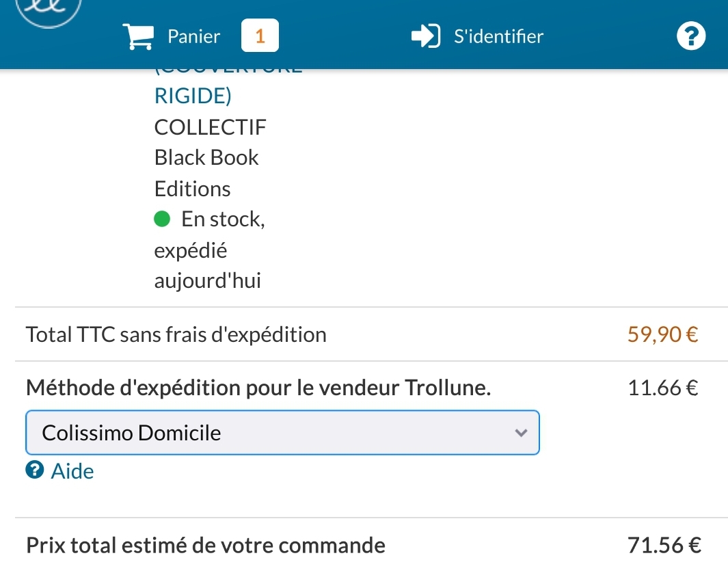Image resolution: width=728 pixels, height=573 pixels.
Task: Click the sign-in arrow icon
Action: coord(425,36)
